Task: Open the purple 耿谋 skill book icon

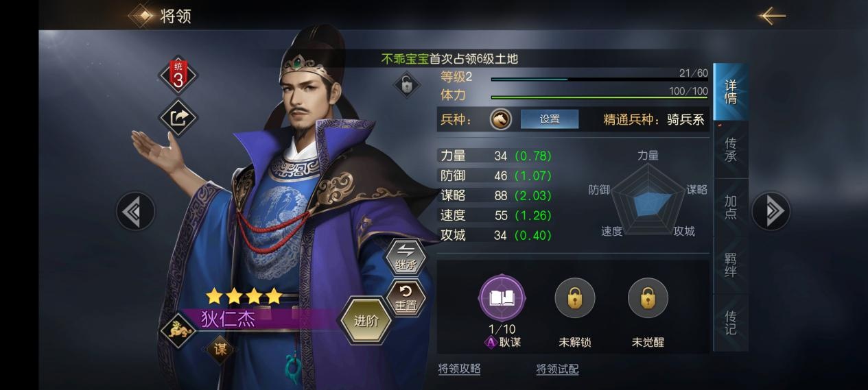Action: pos(502,297)
